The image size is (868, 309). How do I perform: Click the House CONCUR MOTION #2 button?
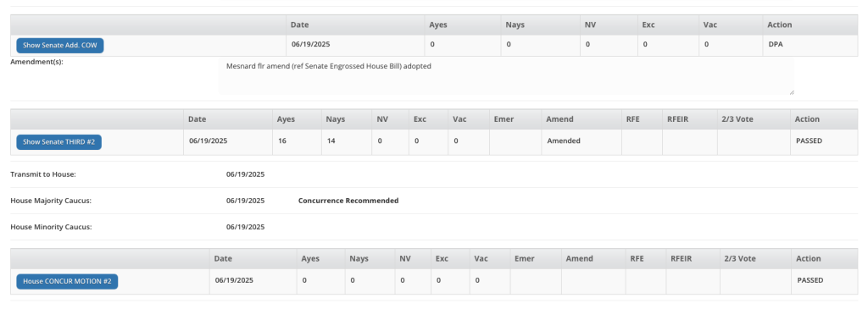pos(67,281)
